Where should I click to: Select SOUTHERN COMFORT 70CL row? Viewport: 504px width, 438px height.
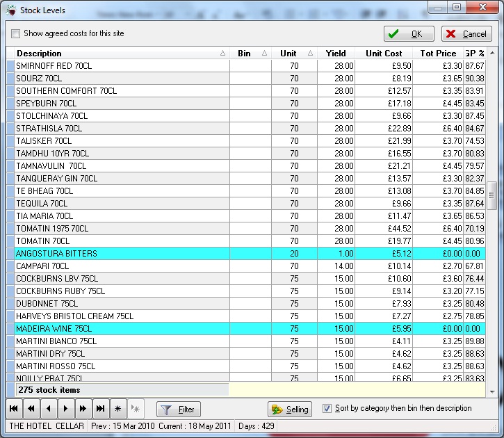tap(246, 91)
